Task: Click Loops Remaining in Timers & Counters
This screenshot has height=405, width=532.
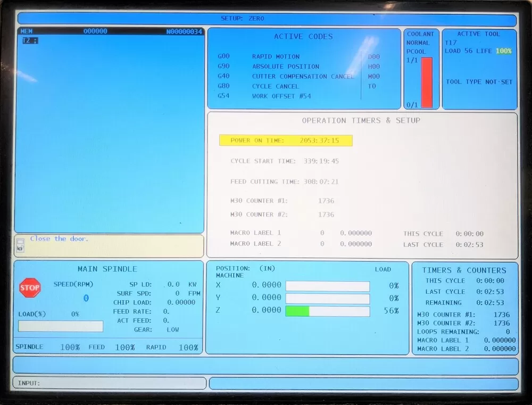Action: point(464,332)
